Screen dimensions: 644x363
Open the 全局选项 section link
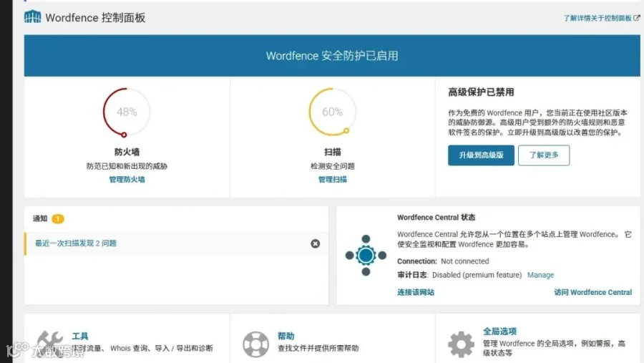500,331
